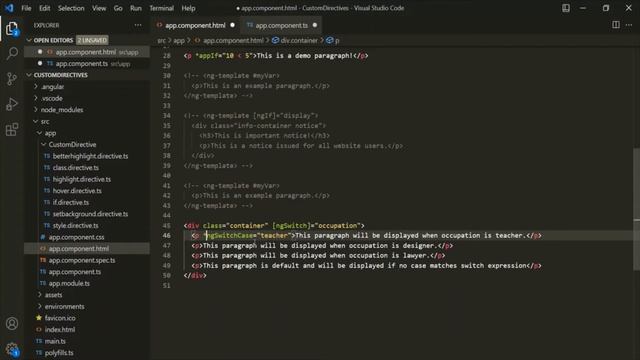
Task: Collapse the src folder
Action: [x=45, y=122]
